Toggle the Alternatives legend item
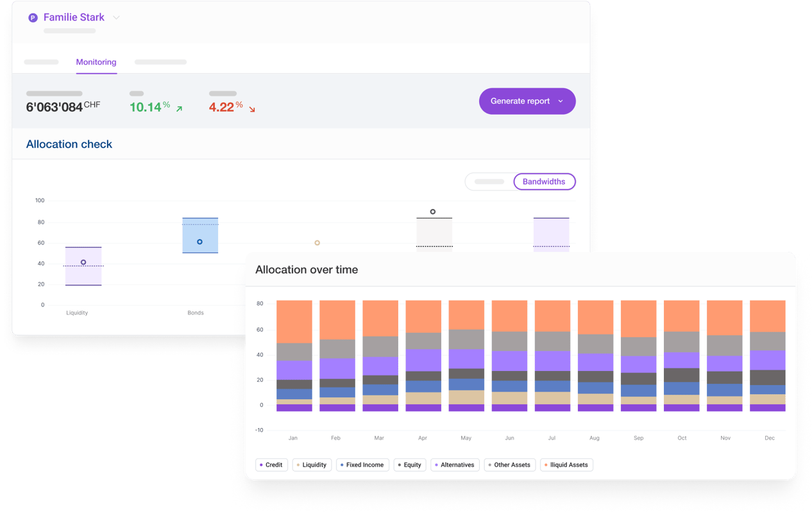The image size is (812, 512). pos(454,465)
